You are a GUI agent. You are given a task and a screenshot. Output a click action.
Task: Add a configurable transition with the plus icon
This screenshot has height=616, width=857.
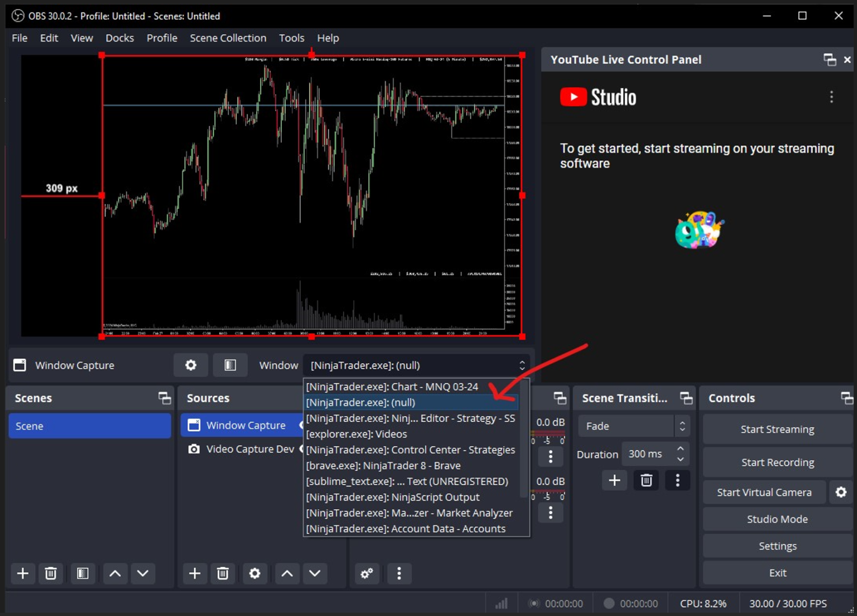[x=615, y=480]
